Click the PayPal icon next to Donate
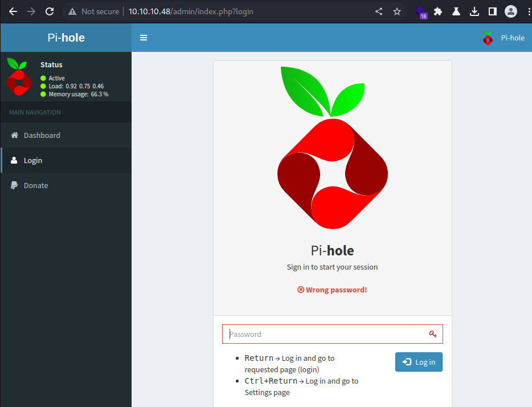The width and height of the screenshot is (532, 407). click(x=14, y=185)
